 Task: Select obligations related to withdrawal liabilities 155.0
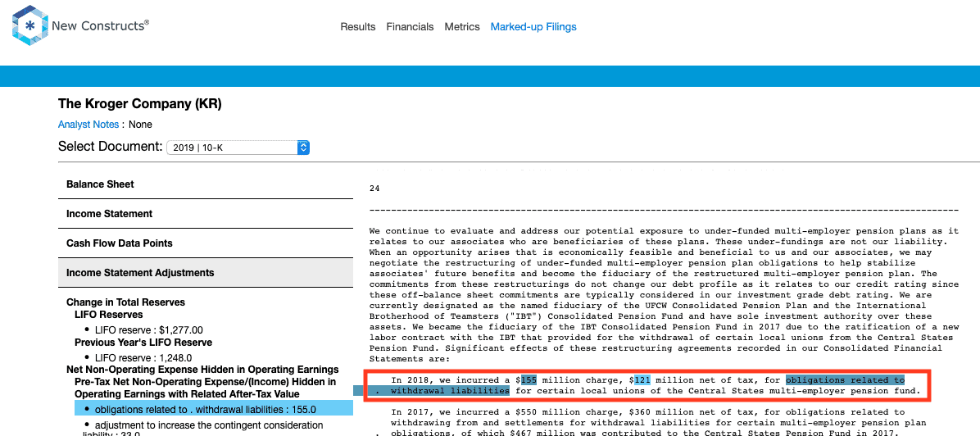tap(214, 410)
